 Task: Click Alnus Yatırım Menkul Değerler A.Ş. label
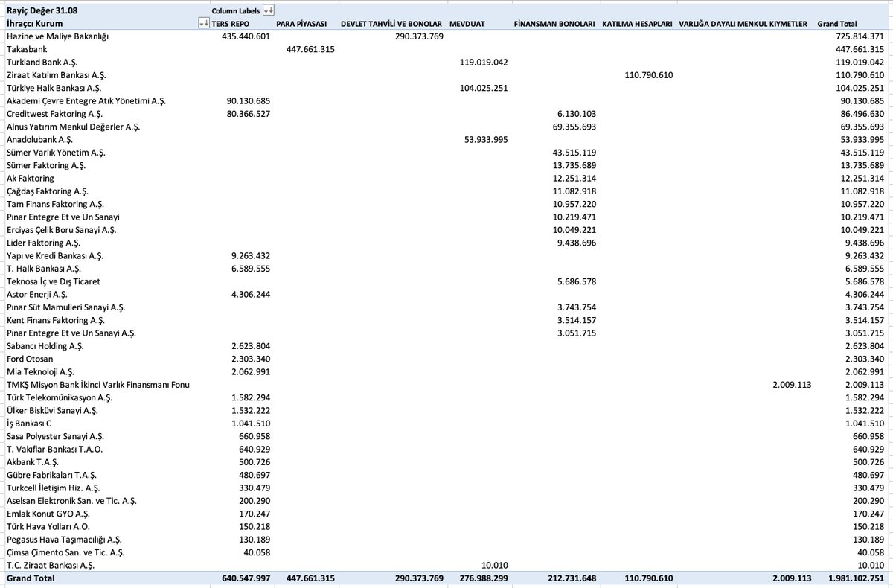[72, 127]
